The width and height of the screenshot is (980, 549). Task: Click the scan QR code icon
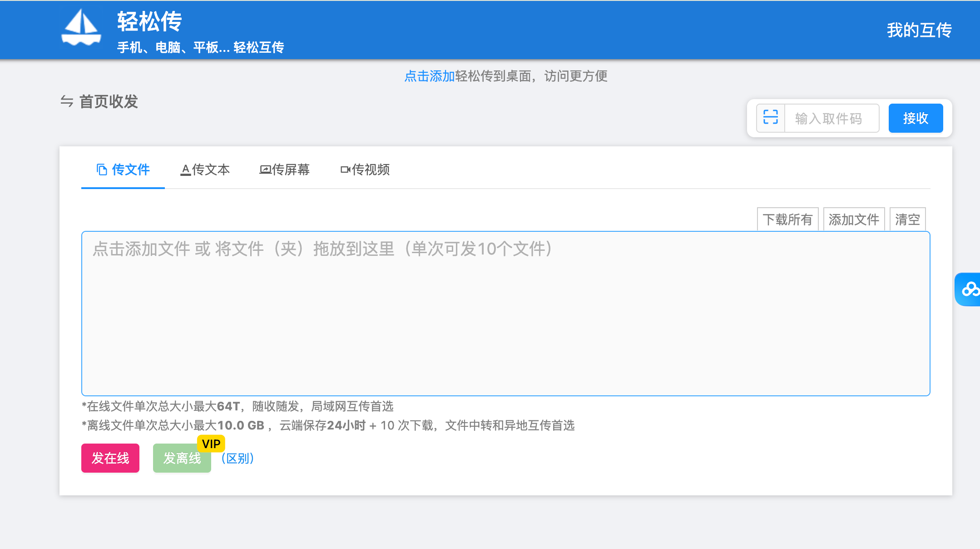770,118
